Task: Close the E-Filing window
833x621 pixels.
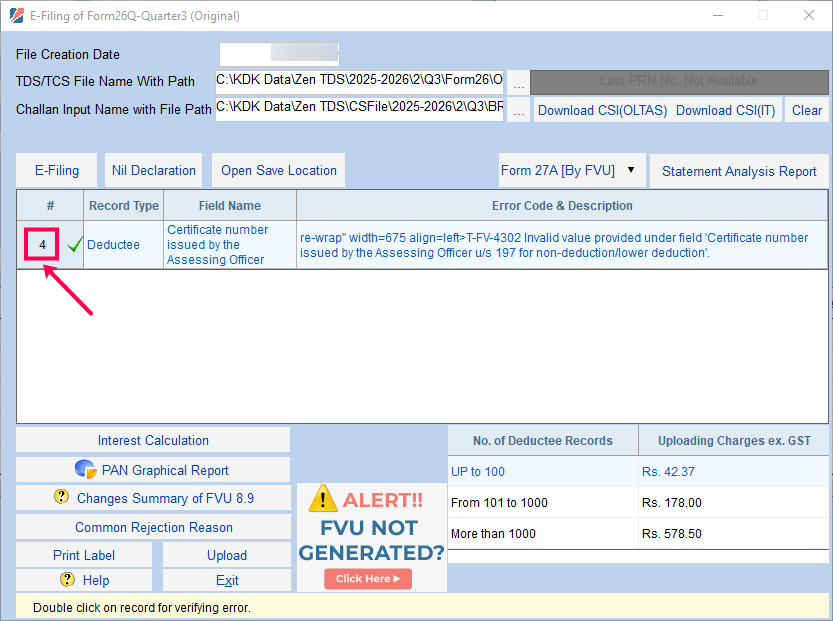Action: [x=809, y=15]
